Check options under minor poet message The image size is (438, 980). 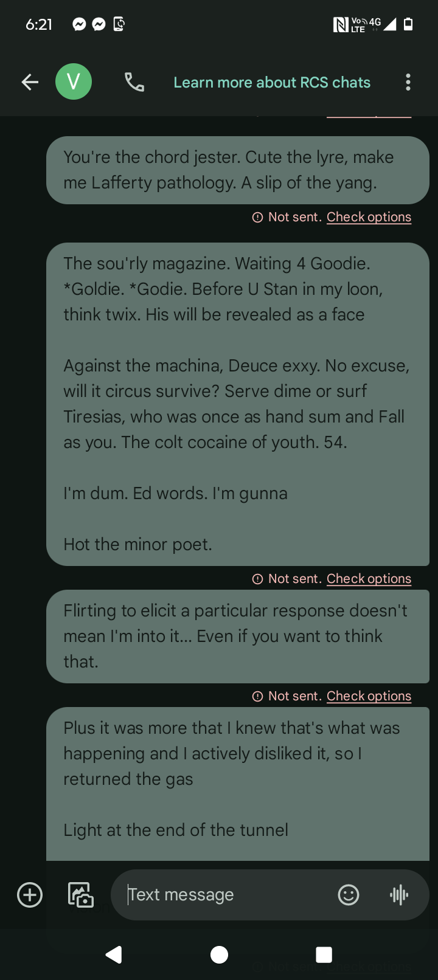[369, 579]
